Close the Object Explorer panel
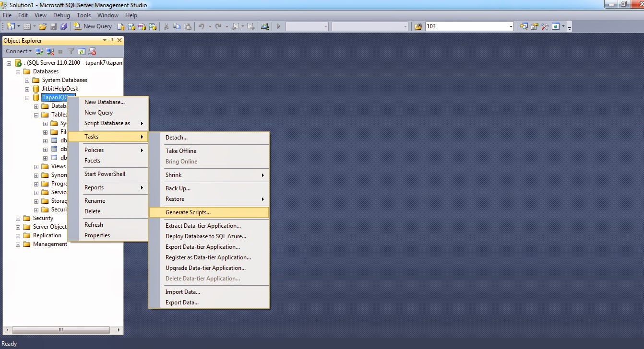This screenshot has height=349, width=644. [119, 41]
